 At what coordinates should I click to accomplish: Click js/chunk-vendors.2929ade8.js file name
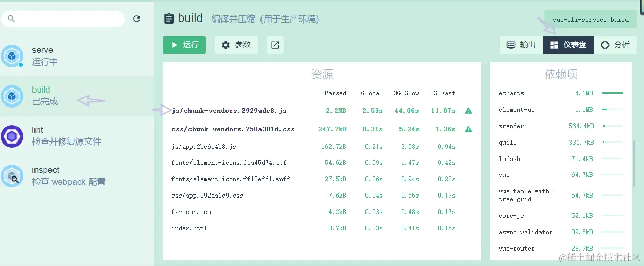tap(229, 111)
